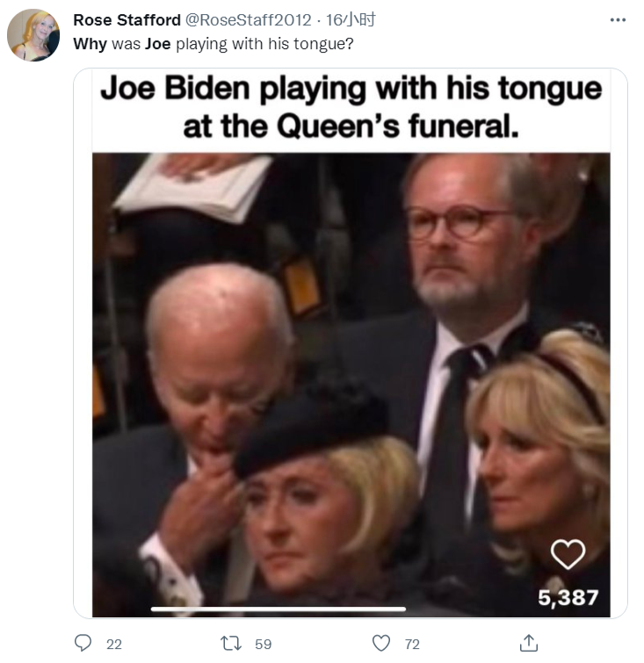This screenshot has height=663, width=644.
Task: Click the white progress bar on the media
Action: [x=279, y=609]
